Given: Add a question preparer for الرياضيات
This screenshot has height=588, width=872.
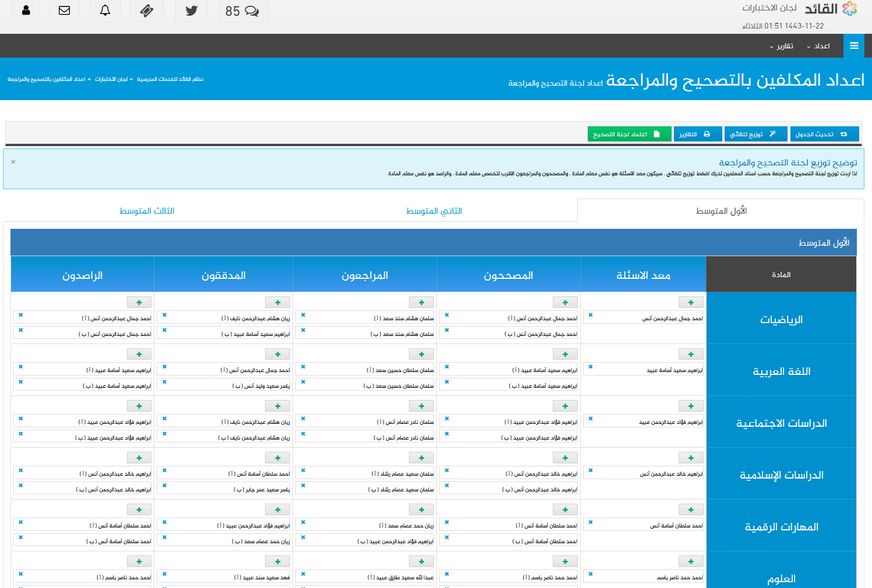Looking at the screenshot, I should 691,302.
